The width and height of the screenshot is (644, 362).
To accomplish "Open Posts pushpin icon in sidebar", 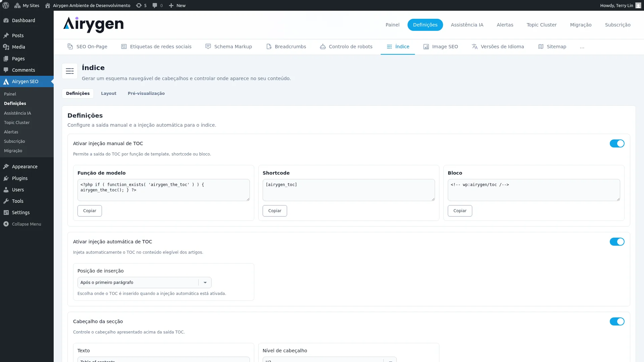I will click(6, 36).
